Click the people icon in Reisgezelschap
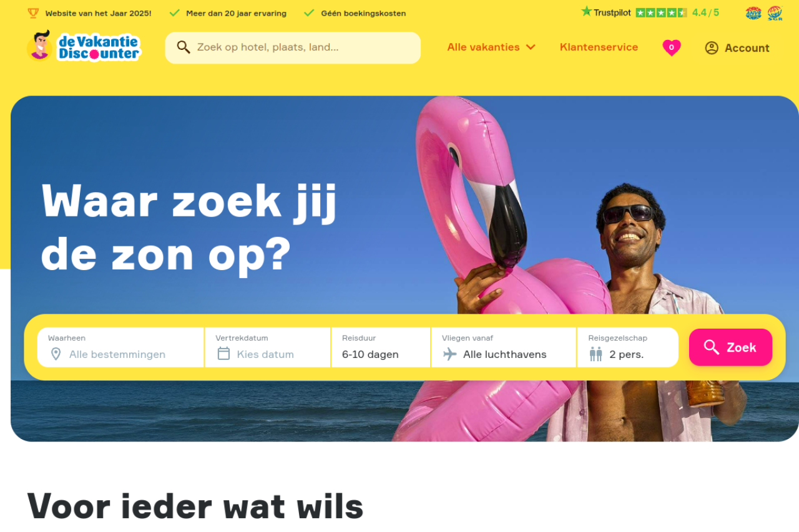Image resolution: width=799 pixels, height=532 pixels. (x=596, y=354)
